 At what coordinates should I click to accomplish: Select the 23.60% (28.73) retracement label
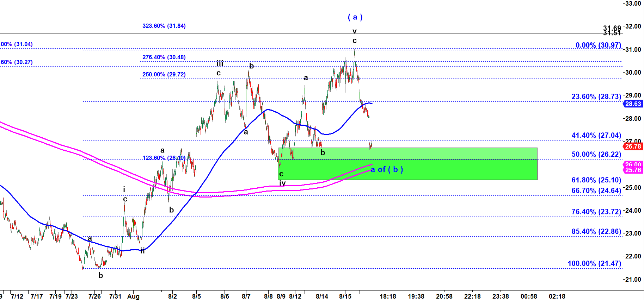click(596, 96)
